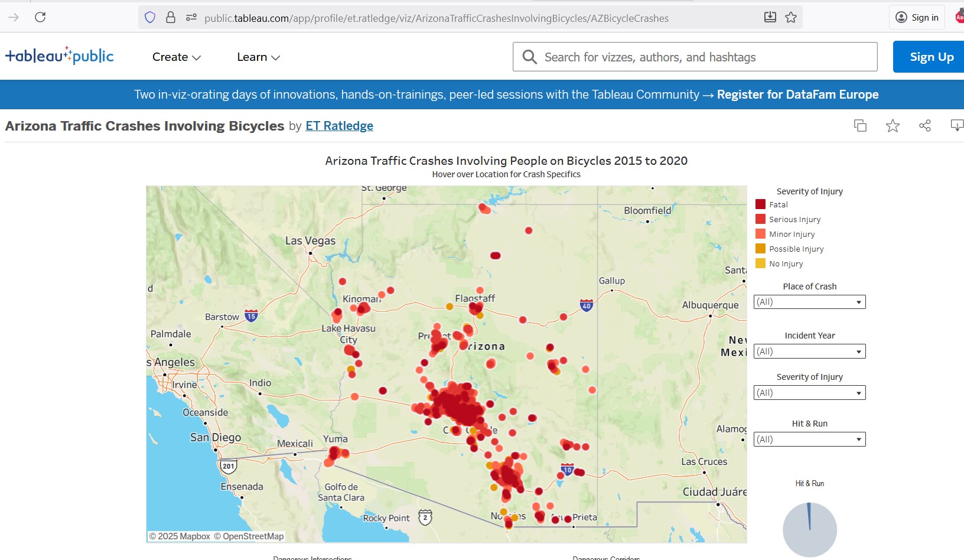Click the duplicate viz copy icon
Image resolution: width=964 pixels, height=560 pixels.
point(860,126)
